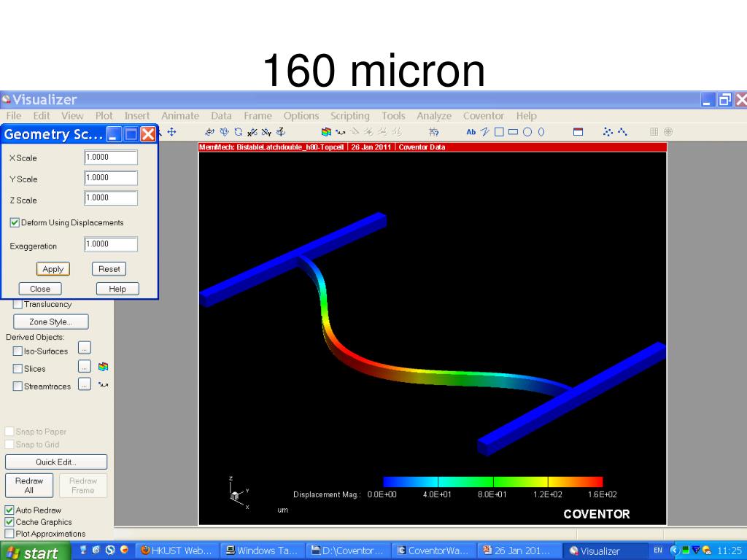The width and height of the screenshot is (747, 560).
Task: Open the Scripting menu
Action: [350, 116]
